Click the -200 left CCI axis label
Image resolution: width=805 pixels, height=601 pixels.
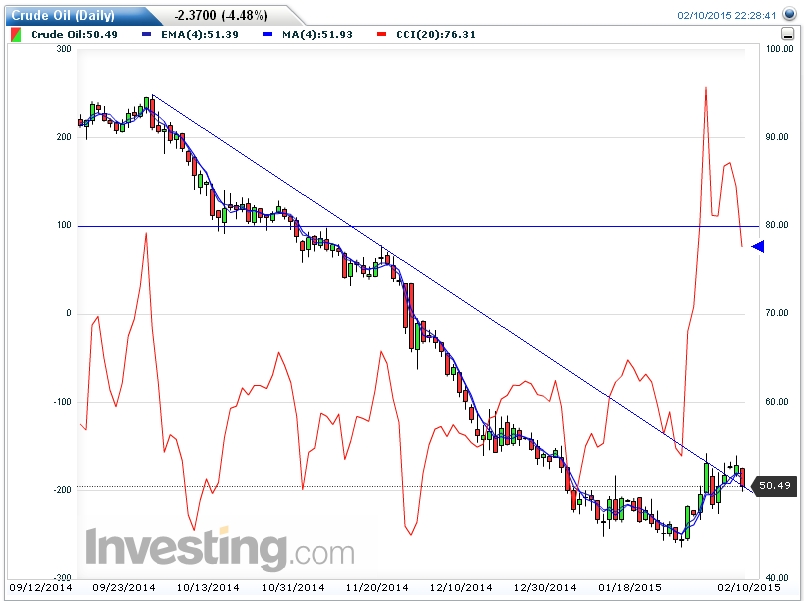pos(63,490)
